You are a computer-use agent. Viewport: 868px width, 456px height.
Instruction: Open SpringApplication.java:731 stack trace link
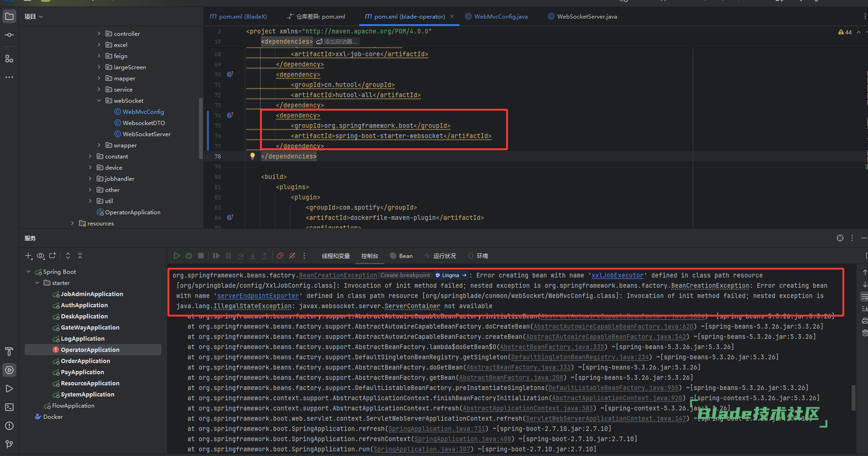[437, 429]
